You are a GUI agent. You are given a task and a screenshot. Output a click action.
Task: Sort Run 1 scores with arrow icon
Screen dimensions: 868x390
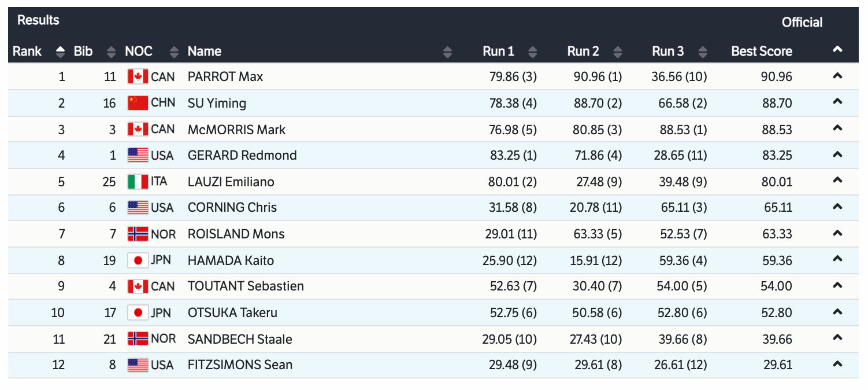[532, 52]
